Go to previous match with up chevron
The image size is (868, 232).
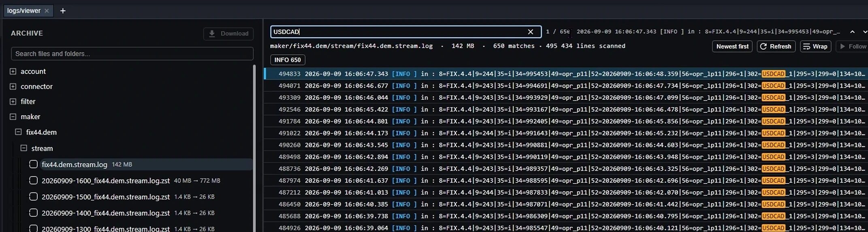tap(852, 32)
